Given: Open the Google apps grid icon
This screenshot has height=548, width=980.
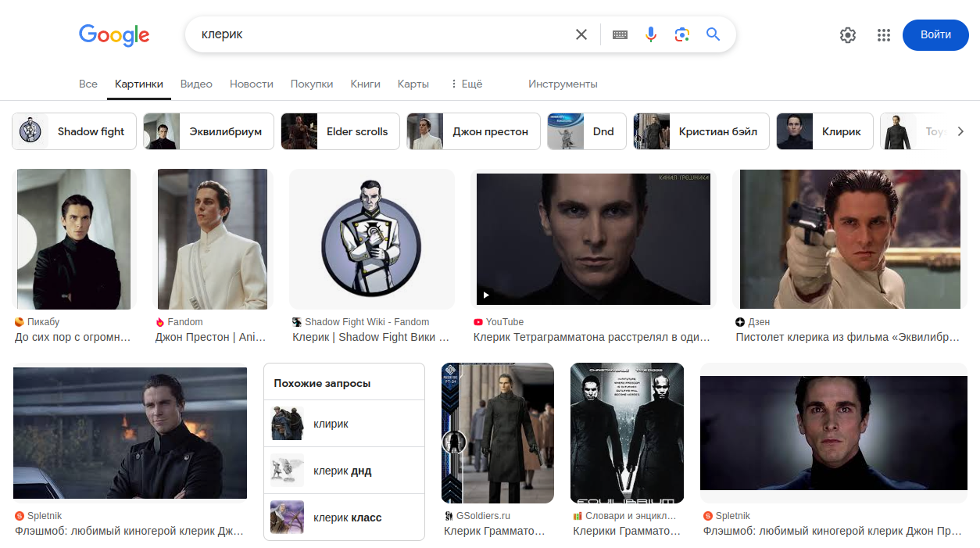Looking at the screenshot, I should point(884,34).
